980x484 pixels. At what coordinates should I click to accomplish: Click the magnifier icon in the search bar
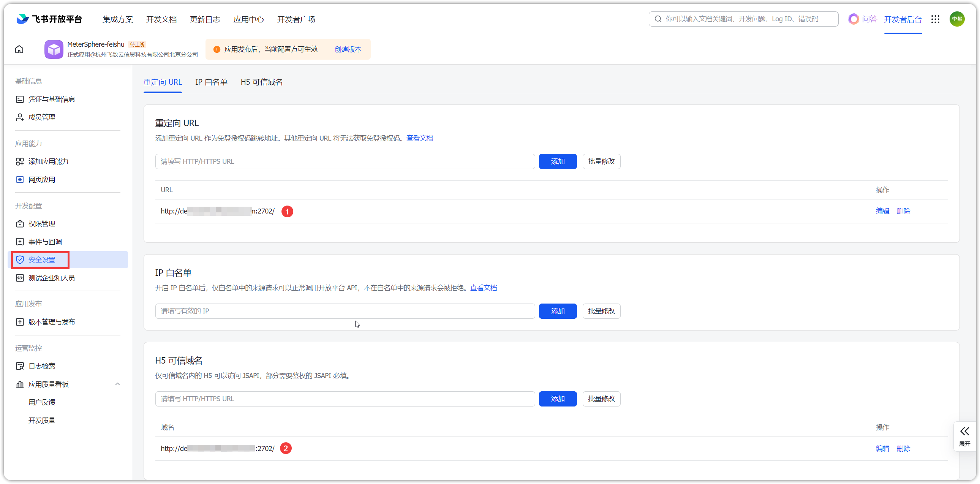[x=658, y=19]
